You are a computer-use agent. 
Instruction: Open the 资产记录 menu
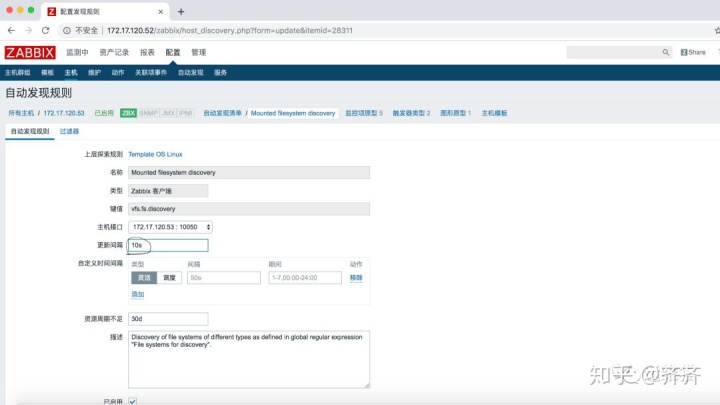click(x=114, y=52)
